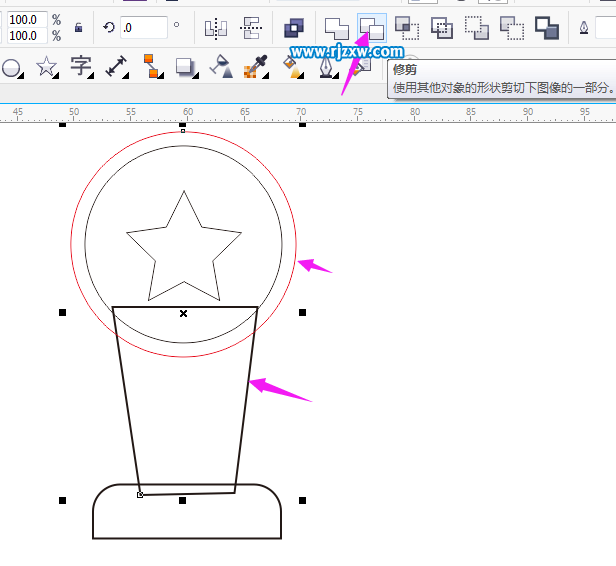Click the Combine objects icon

coord(293,27)
